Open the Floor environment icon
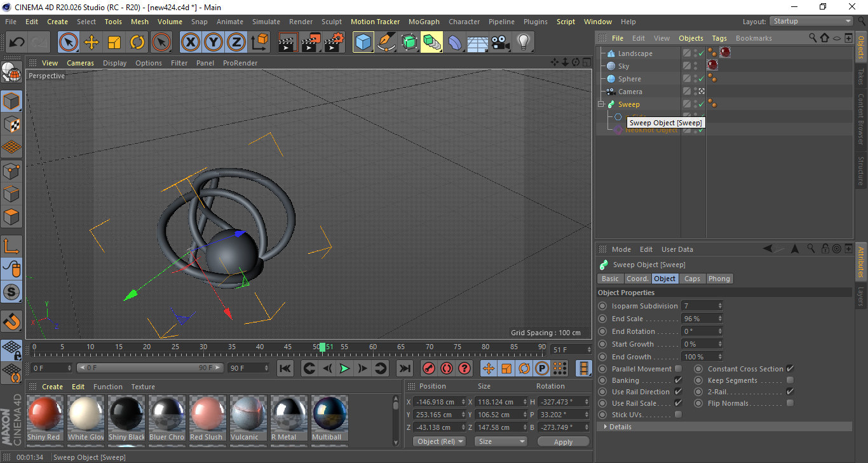 (478, 43)
